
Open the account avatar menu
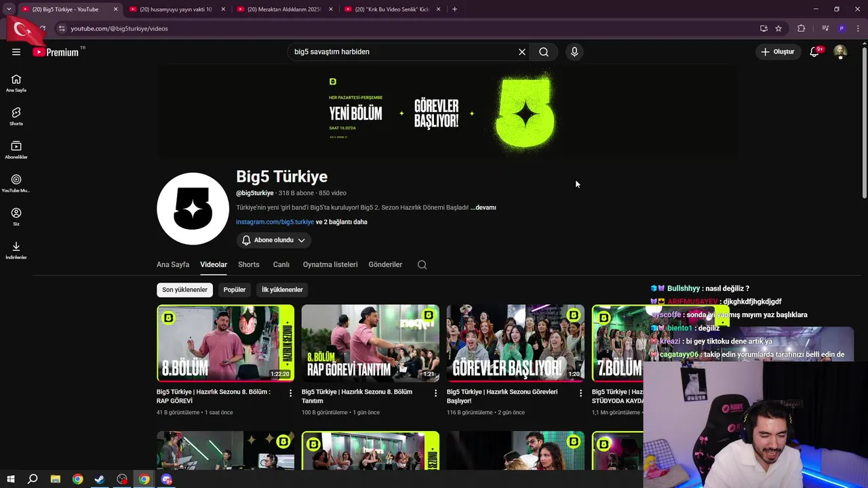[x=840, y=52]
